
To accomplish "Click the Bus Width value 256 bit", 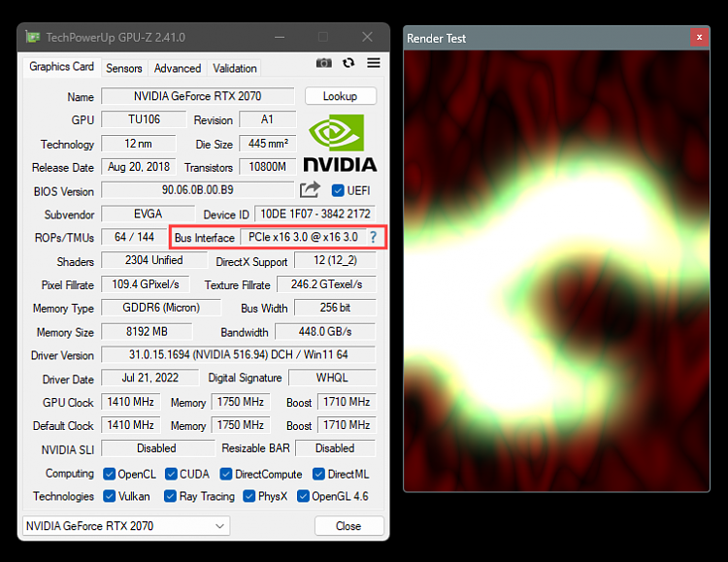I will tap(335, 308).
